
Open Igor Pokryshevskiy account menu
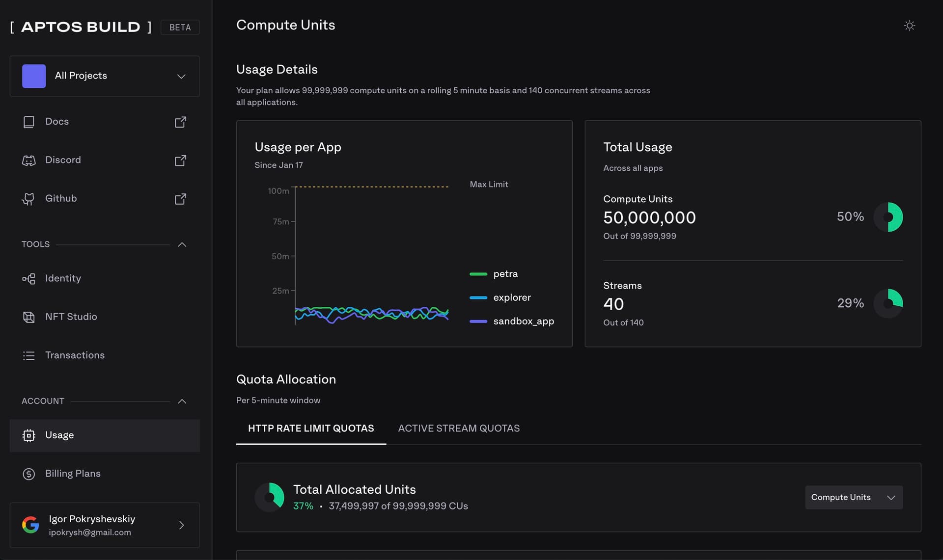tap(105, 525)
